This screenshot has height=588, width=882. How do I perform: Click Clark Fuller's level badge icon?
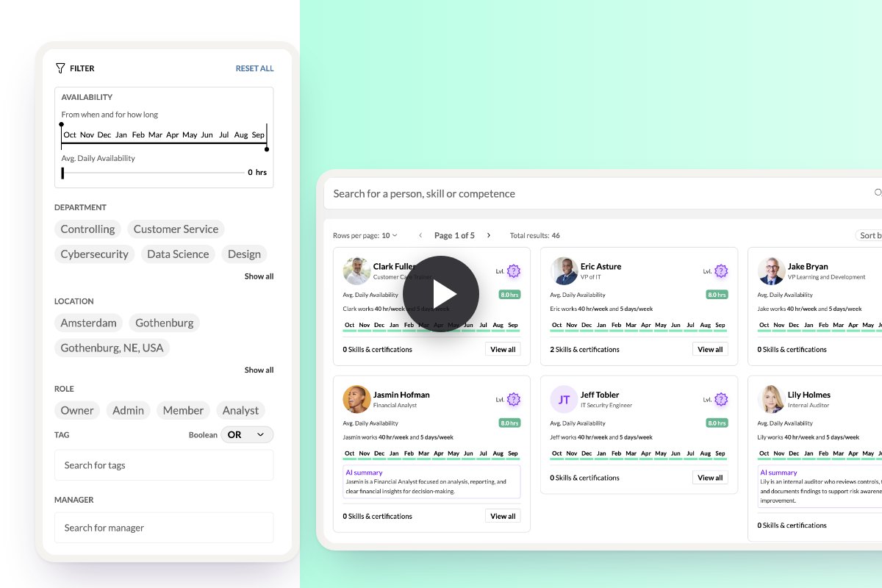pyautogui.click(x=514, y=271)
